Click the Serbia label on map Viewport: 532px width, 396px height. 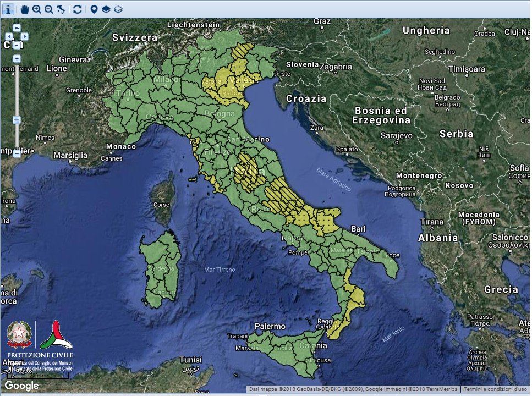coord(456,134)
